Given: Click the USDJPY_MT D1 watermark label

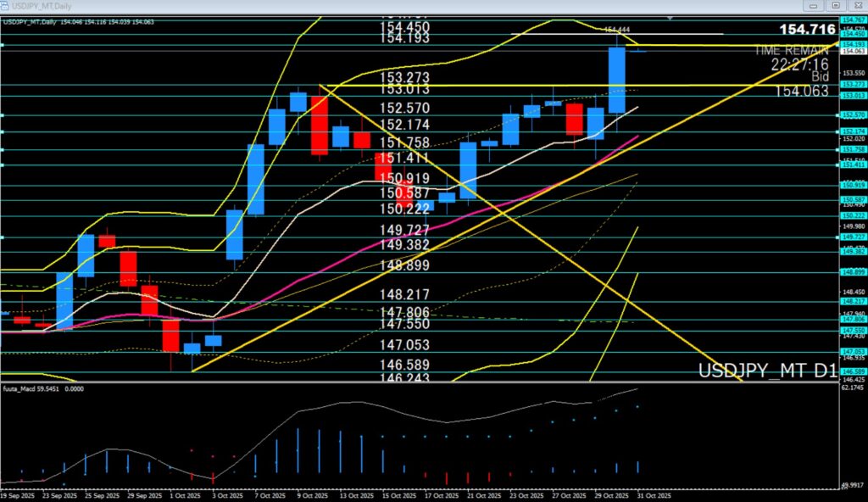Looking at the screenshot, I should tap(767, 371).
